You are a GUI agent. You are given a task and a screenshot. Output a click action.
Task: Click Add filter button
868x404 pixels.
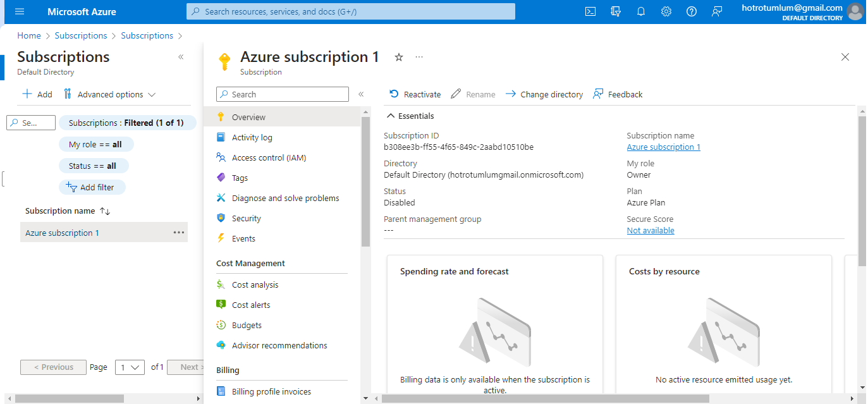pyautogui.click(x=91, y=187)
